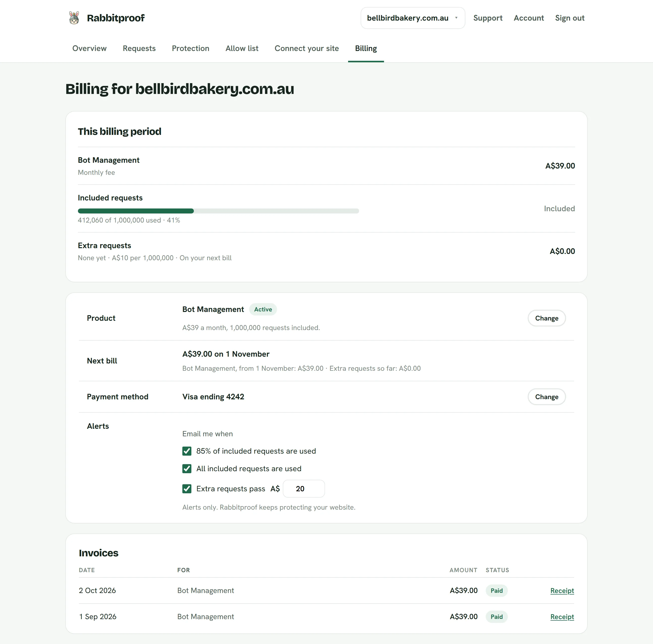Click the Extra requests A$0.00 amount
The image size is (653, 644).
[562, 251]
